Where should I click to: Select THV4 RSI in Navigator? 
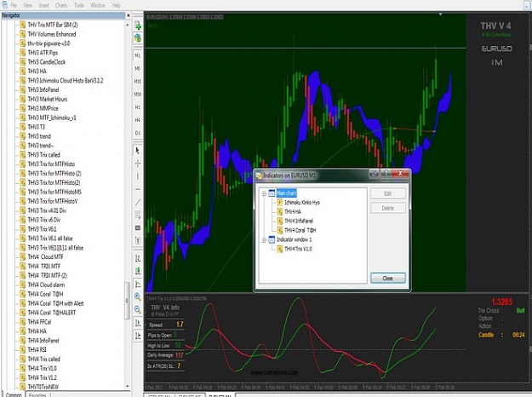[37, 350]
